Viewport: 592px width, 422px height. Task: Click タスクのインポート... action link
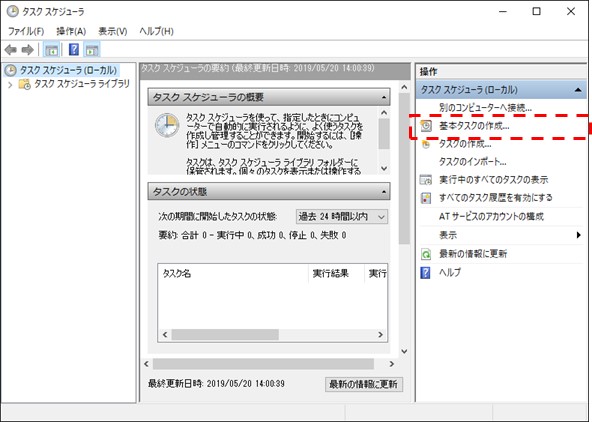pos(472,162)
